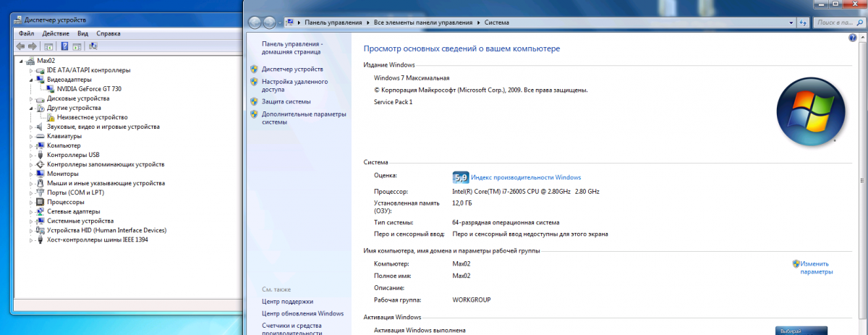Click the 64-разрядная операционная система text
This screenshot has width=868, height=335.
tap(506, 222)
